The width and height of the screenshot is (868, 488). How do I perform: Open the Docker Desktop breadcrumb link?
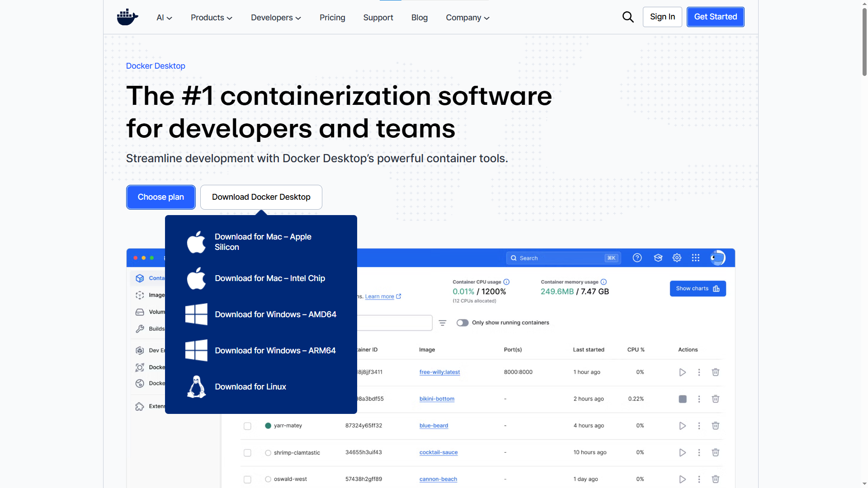point(156,66)
